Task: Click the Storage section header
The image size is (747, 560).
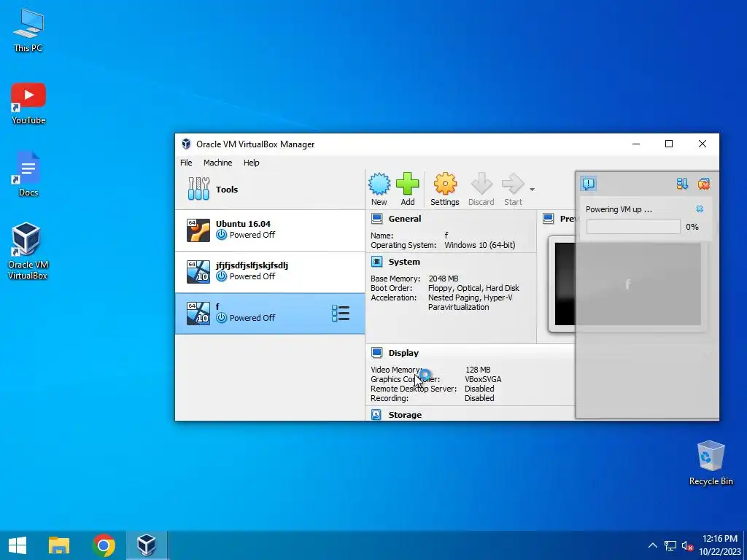Action: point(405,415)
